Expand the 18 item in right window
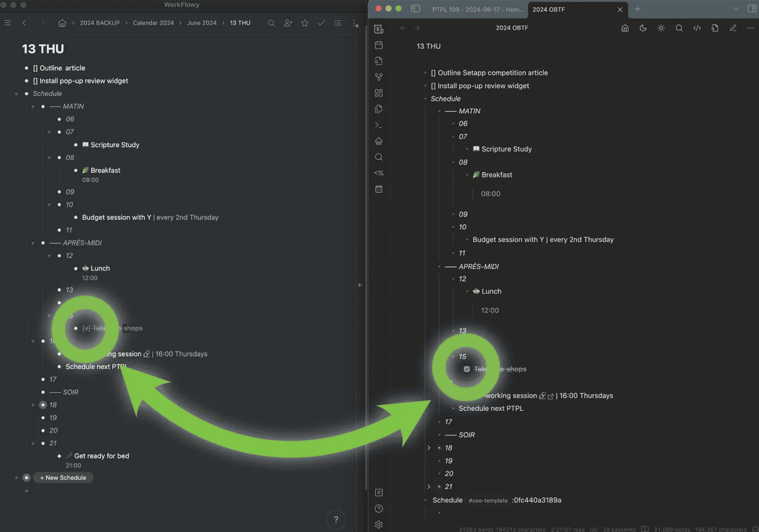The width and height of the screenshot is (759, 532). (x=429, y=448)
